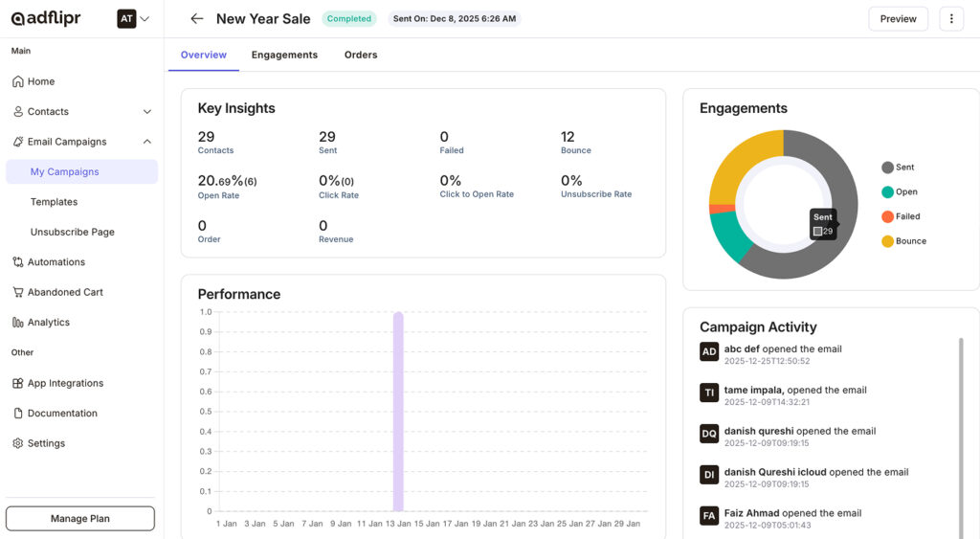Switch to the Engagements tab
Screen dimensions: 980x539
coord(284,55)
